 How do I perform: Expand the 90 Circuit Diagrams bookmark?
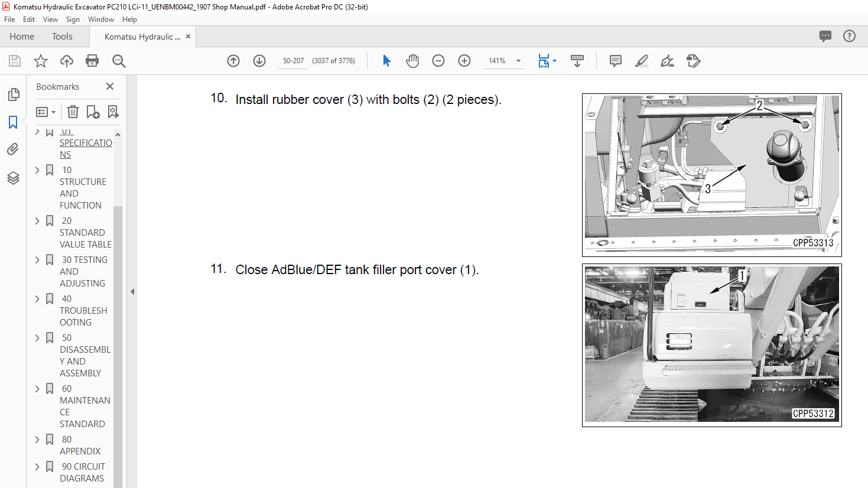(x=37, y=467)
